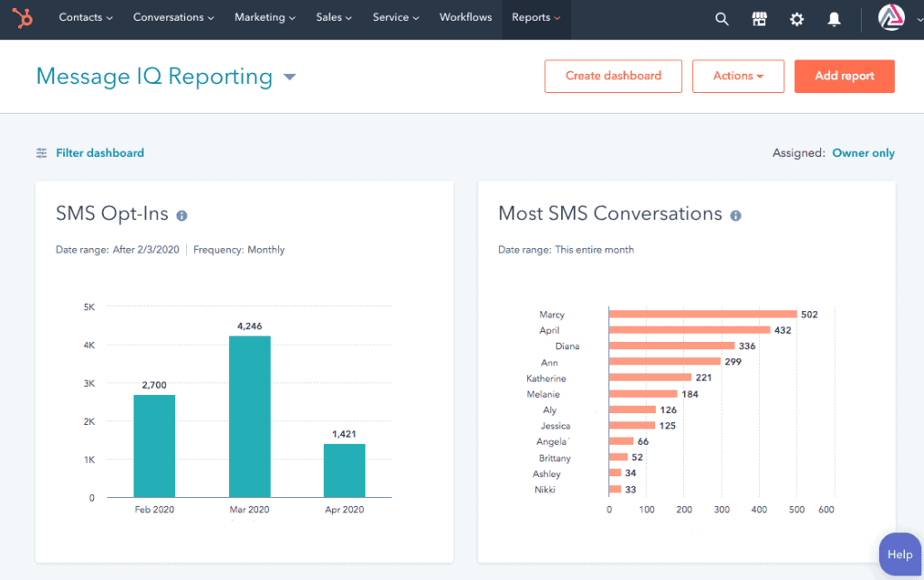Click Marcy's bar in the conversations chart

click(702, 315)
